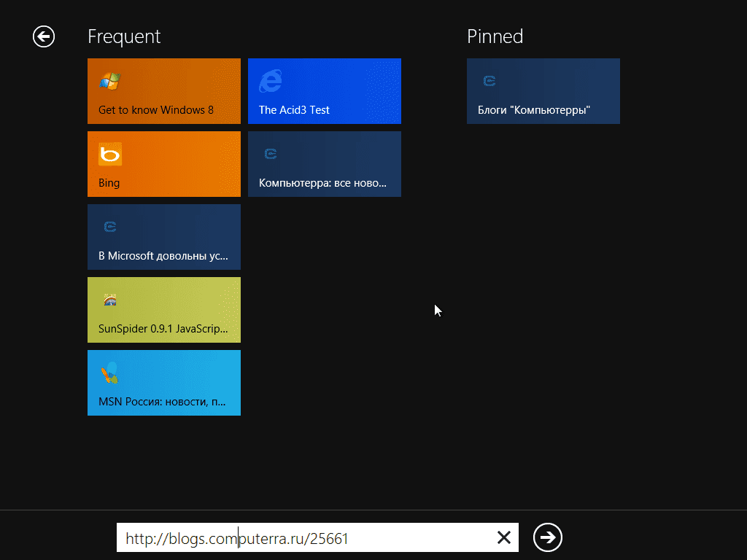Click the Internet Explorer logo on Acid3 tile

click(271, 81)
